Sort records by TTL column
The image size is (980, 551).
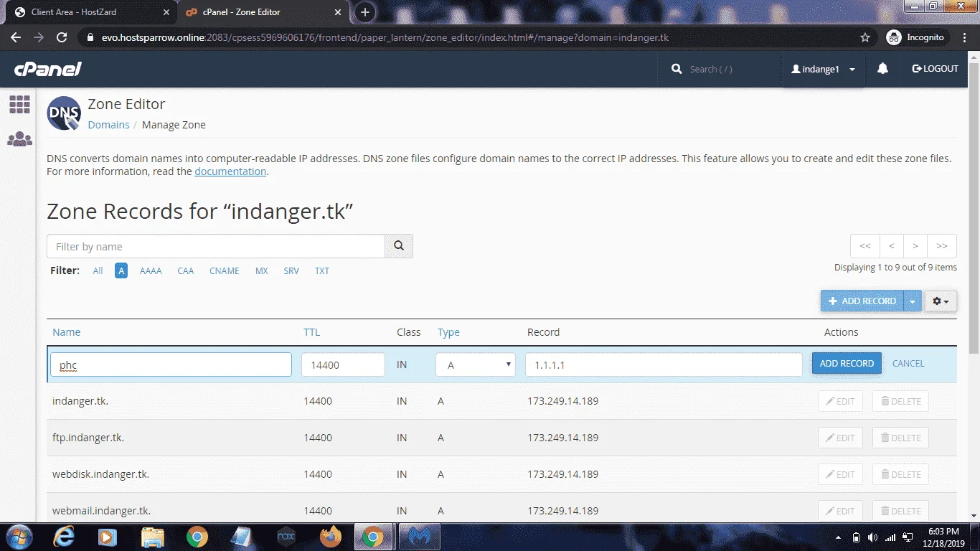pyautogui.click(x=311, y=332)
